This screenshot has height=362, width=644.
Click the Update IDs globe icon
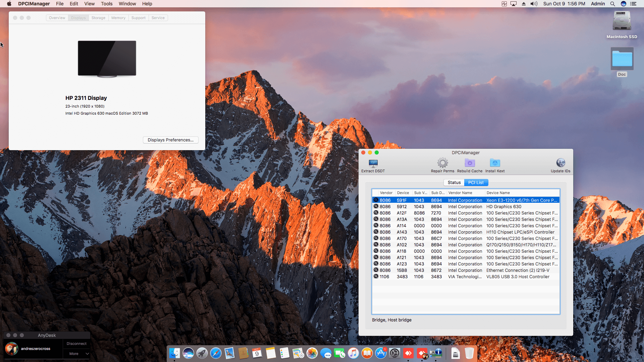pyautogui.click(x=560, y=163)
